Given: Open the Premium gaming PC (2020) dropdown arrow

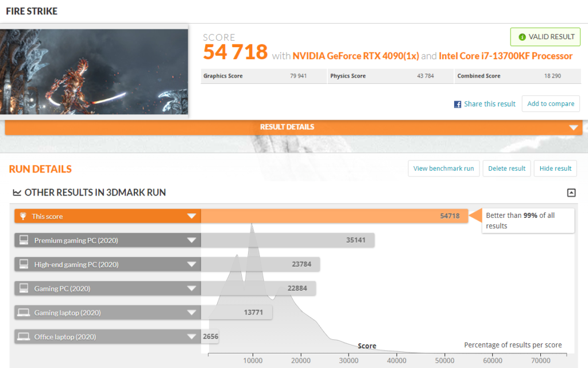Looking at the screenshot, I should click(192, 240).
